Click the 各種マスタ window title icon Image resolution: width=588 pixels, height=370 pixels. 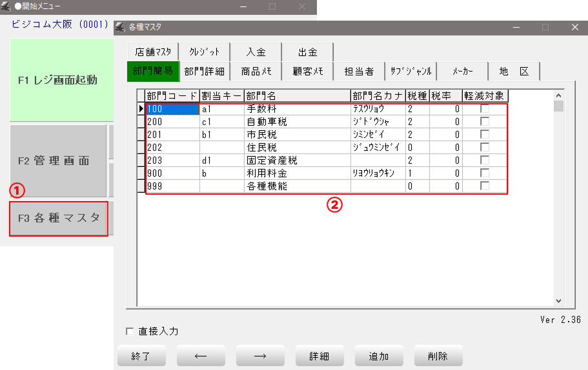tap(120, 27)
